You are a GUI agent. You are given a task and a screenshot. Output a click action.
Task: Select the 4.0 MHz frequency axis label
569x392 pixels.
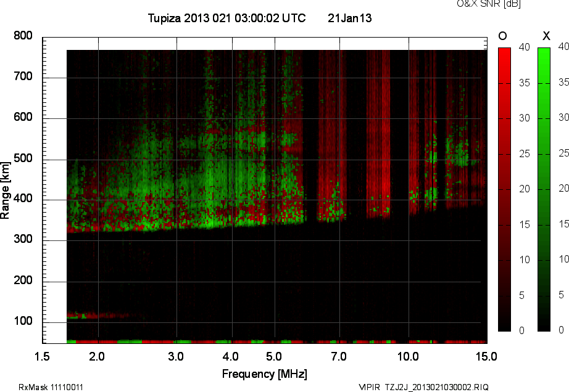pos(231,357)
